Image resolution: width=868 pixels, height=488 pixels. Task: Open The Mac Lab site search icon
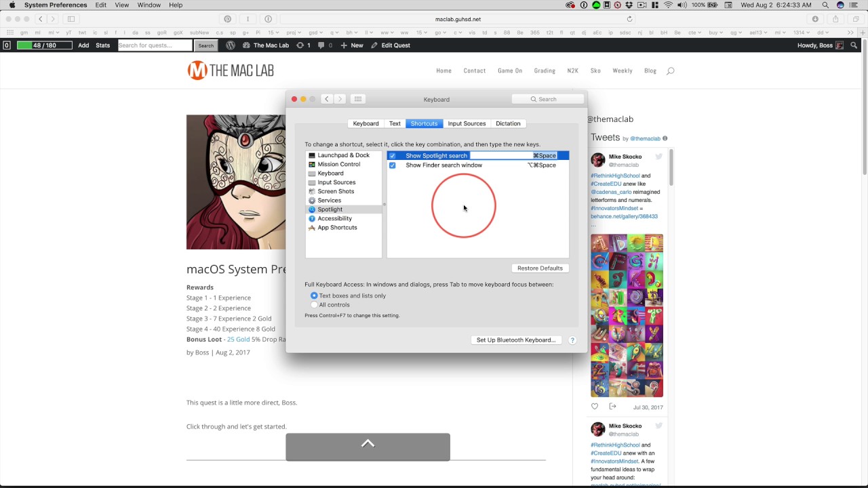point(670,70)
